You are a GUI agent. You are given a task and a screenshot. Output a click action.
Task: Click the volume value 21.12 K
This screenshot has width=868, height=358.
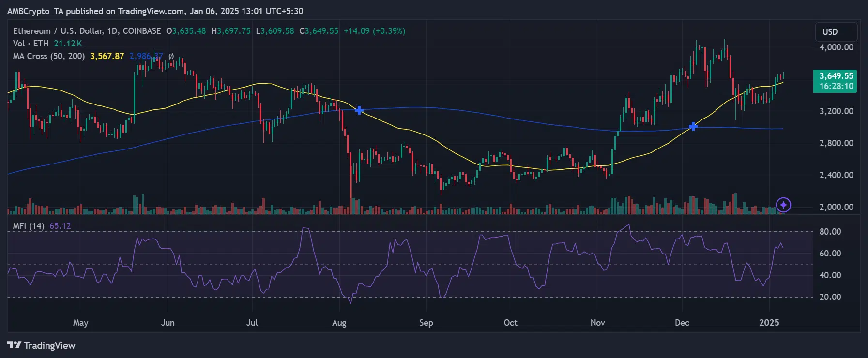pos(68,44)
